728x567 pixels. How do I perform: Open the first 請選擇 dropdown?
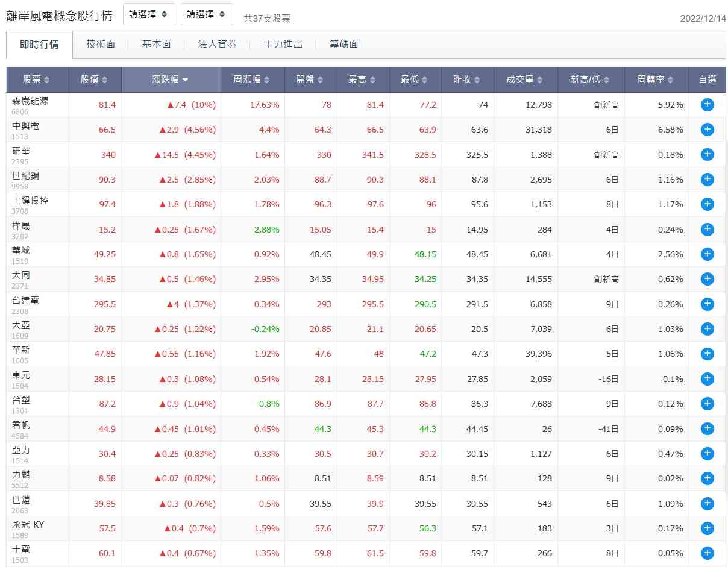(149, 14)
